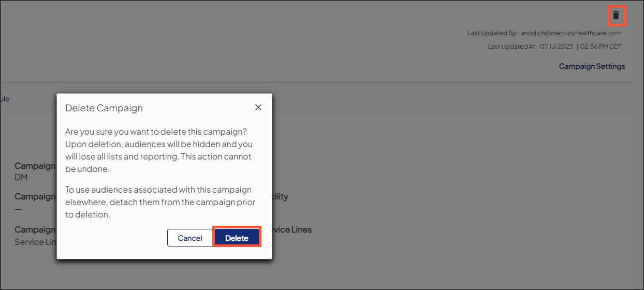This screenshot has height=290, width=644.
Task: Click the "Are you sure" warning paragraph
Action: click(x=158, y=150)
